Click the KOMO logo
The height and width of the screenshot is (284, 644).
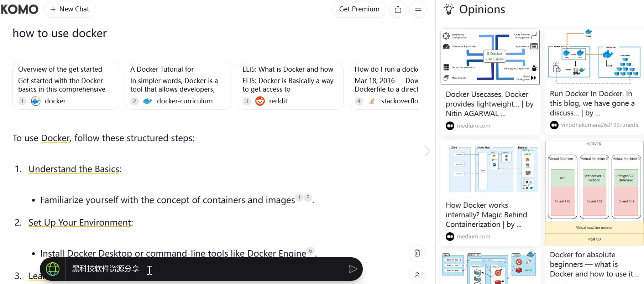(20, 9)
